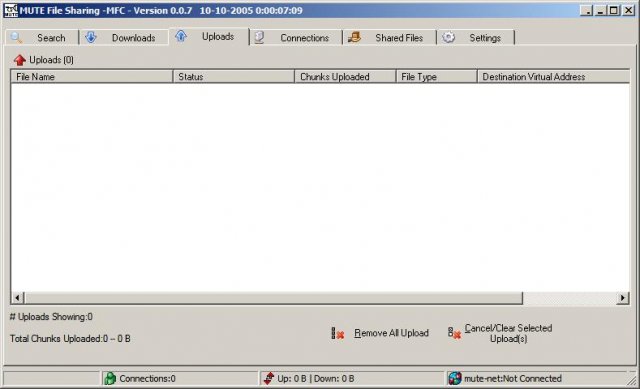640x389 pixels.
Task: Maximize the MUTE File Sharing window
Action: [x=614, y=11]
